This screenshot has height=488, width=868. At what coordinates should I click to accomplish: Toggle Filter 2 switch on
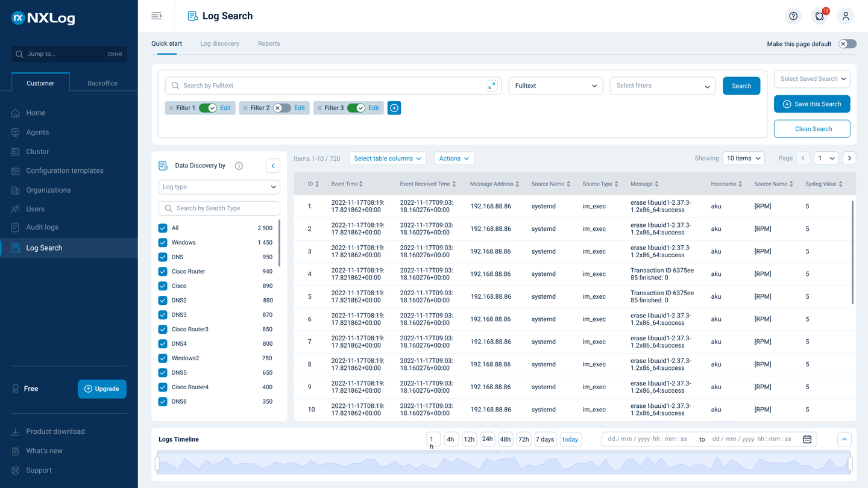(x=282, y=108)
